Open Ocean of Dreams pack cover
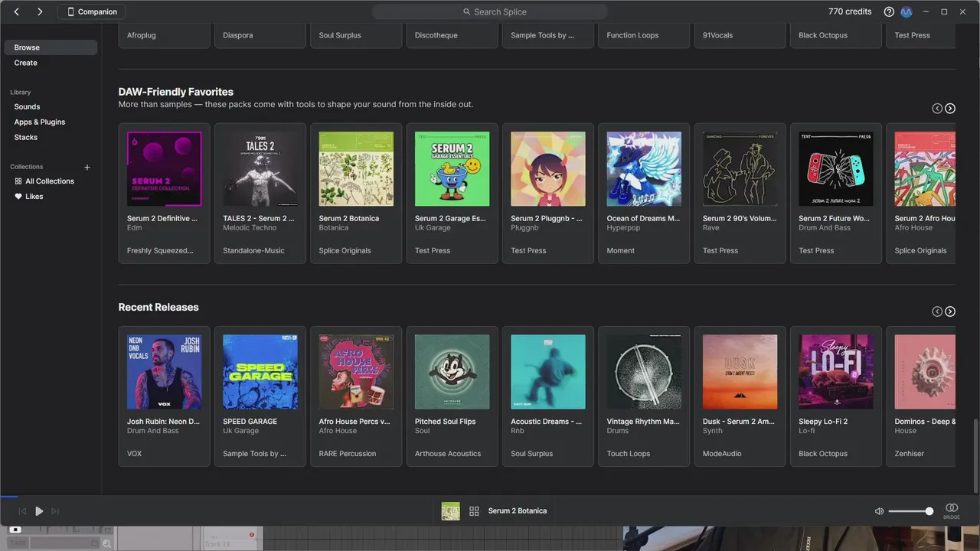 tap(644, 169)
